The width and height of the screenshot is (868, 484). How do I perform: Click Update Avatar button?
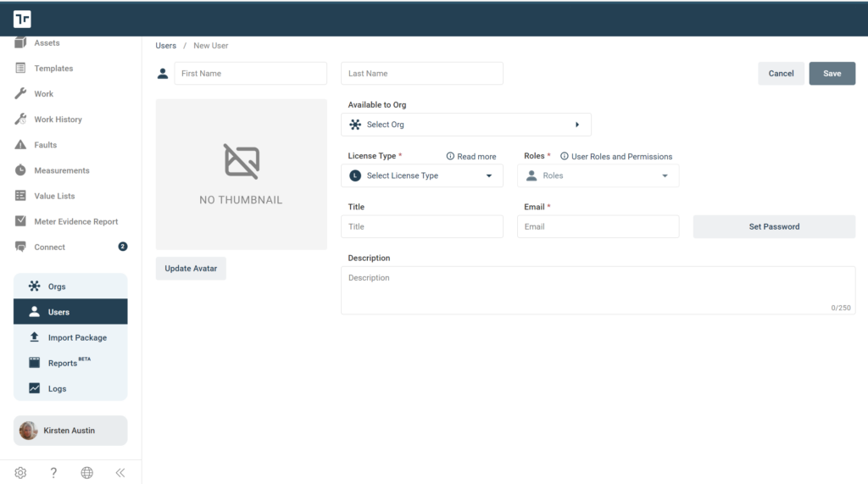191,268
